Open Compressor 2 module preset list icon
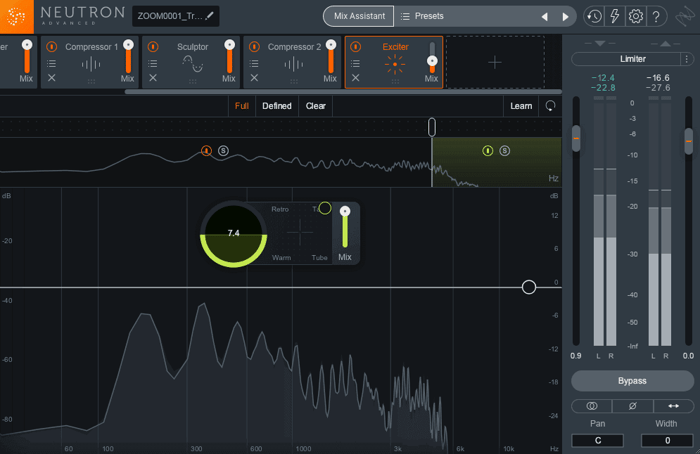 (254, 63)
